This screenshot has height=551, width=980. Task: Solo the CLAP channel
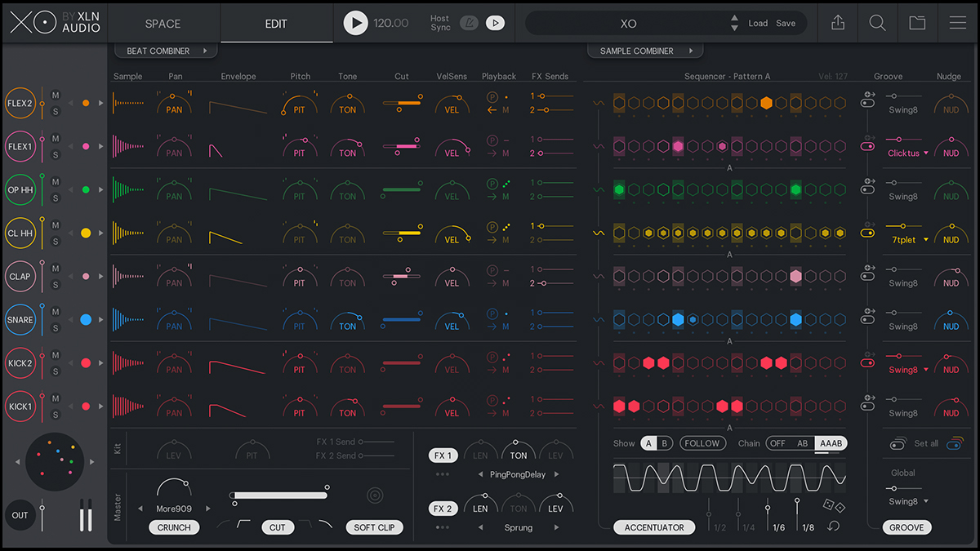[x=56, y=285]
